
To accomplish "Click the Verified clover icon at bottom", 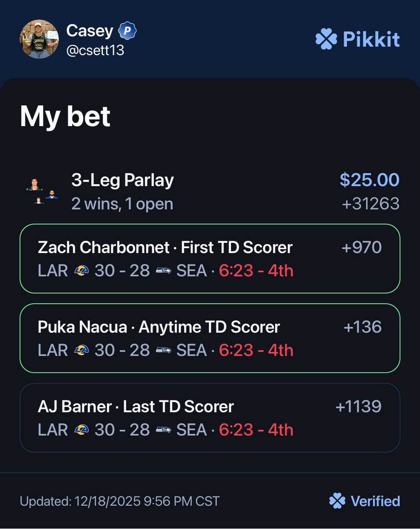I will tap(337, 501).
